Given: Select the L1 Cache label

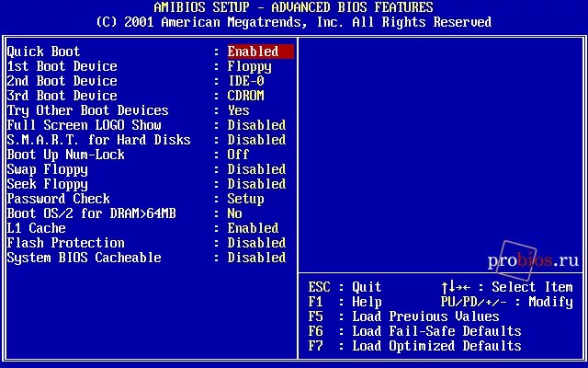Looking at the screenshot, I should (x=37, y=228).
